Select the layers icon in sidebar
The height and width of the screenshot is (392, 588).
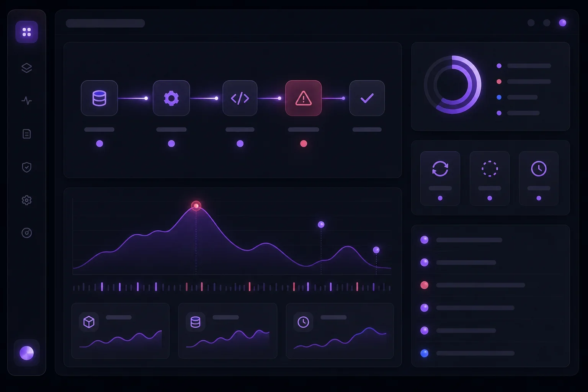(26, 68)
